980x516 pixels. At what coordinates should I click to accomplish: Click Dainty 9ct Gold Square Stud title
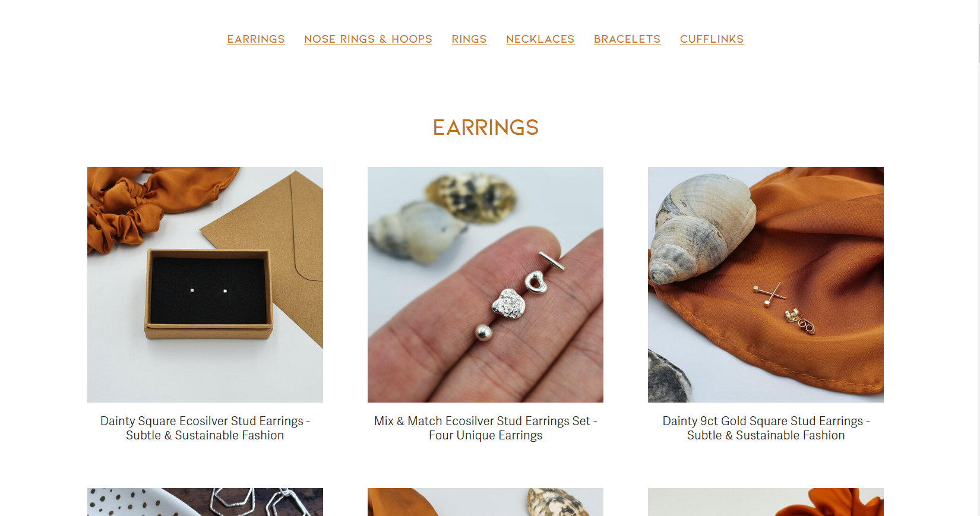pyautogui.click(x=766, y=428)
